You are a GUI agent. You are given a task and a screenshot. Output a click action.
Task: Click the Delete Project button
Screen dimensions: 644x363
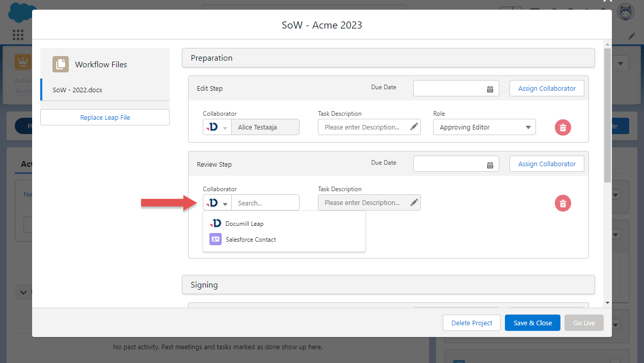(472, 323)
